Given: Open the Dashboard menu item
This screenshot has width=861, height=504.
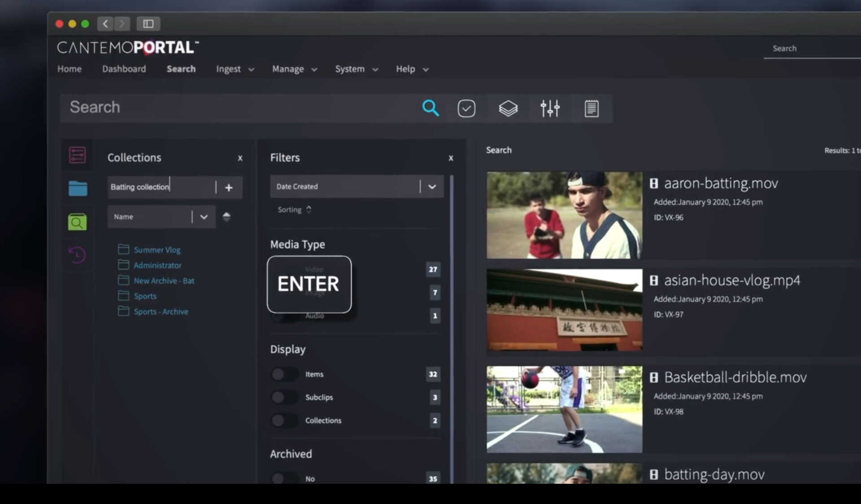Looking at the screenshot, I should pyautogui.click(x=124, y=69).
